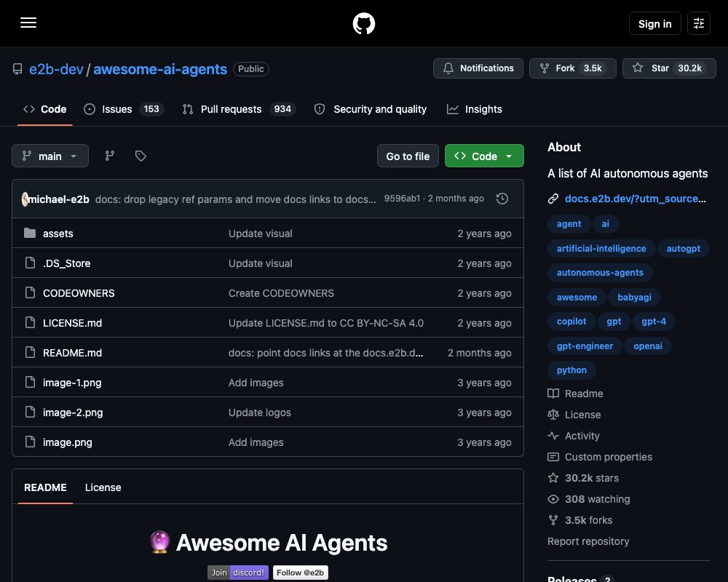728x582 pixels.
Task: Click the Follow @e2b badge
Action: [301, 573]
